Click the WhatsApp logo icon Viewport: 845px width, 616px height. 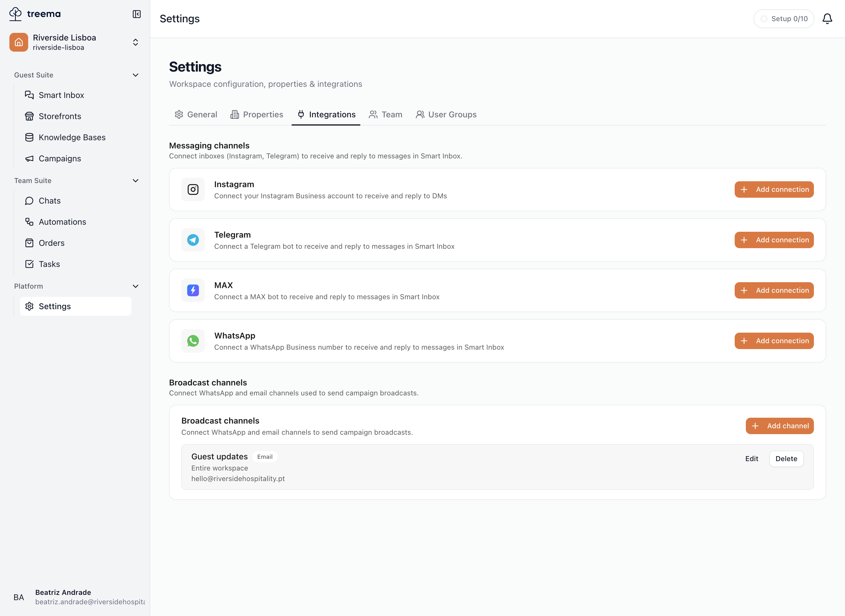tap(193, 341)
